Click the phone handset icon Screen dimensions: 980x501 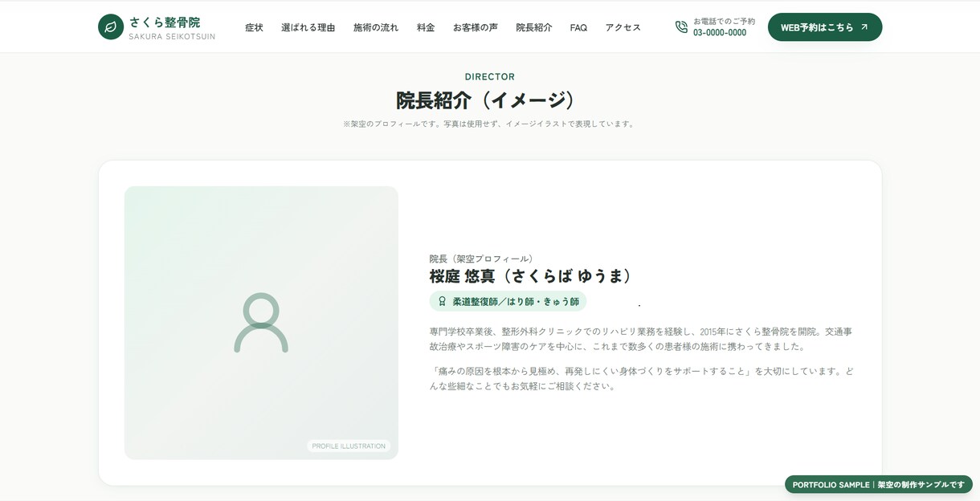click(x=681, y=26)
